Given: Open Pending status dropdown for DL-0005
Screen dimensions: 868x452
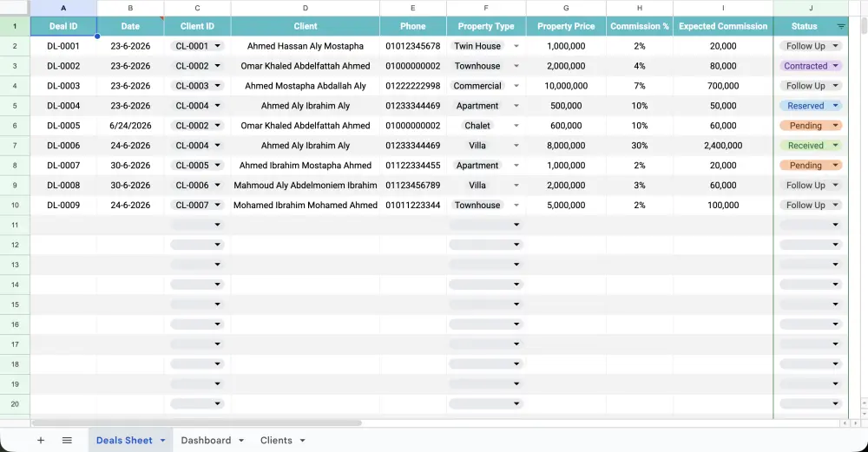Looking at the screenshot, I should click(835, 126).
